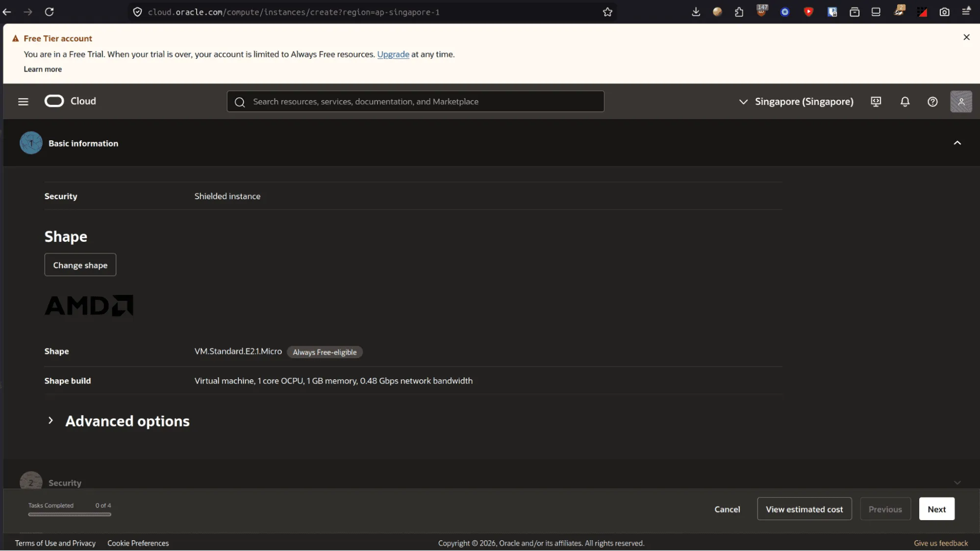The height and width of the screenshot is (551, 980).
Task: Dismiss the Free Tier account banner
Action: tap(966, 37)
